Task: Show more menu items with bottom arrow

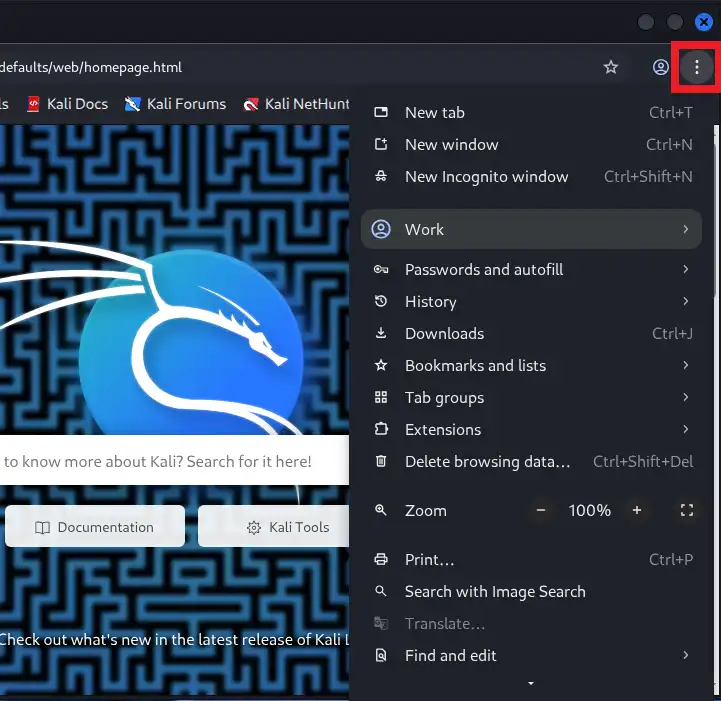Action: pos(531,684)
